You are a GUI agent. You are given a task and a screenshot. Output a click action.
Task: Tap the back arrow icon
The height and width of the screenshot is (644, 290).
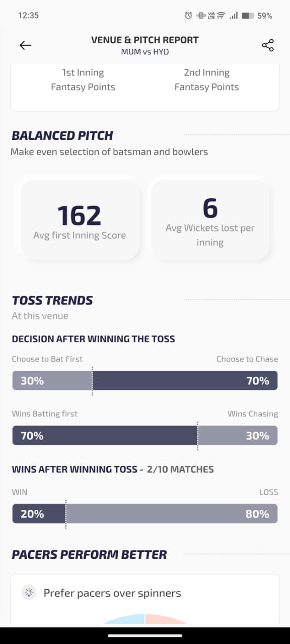pyautogui.click(x=25, y=45)
